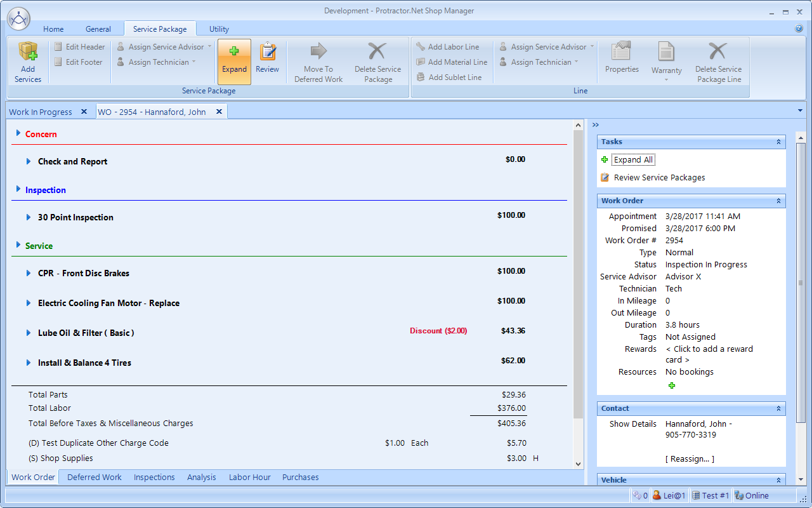Close the Work In Progress tab
The image size is (812, 508).
point(84,112)
